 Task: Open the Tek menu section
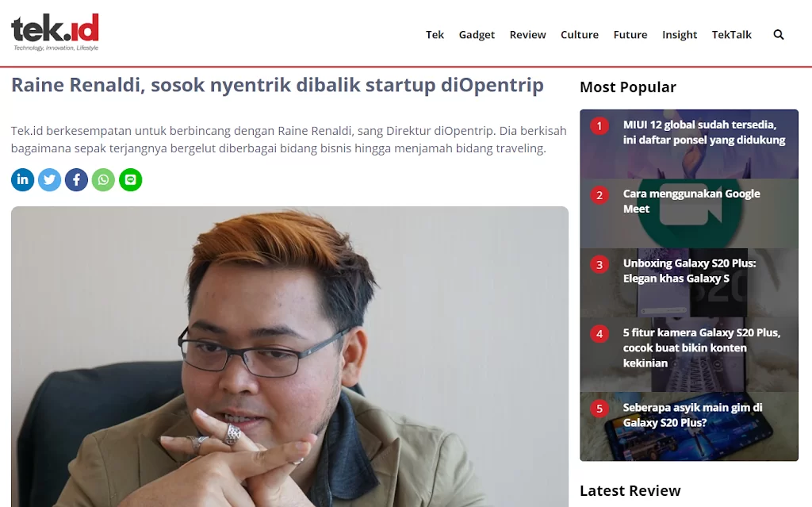coord(435,35)
